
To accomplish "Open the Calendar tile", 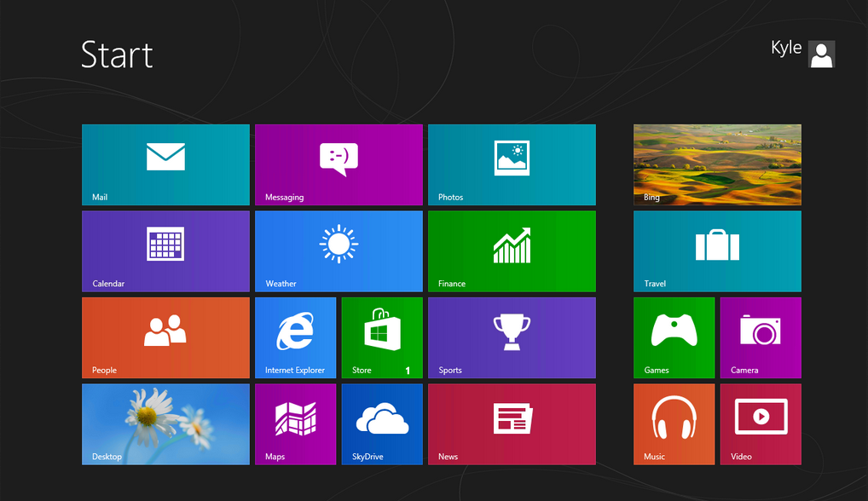I will (x=165, y=251).
